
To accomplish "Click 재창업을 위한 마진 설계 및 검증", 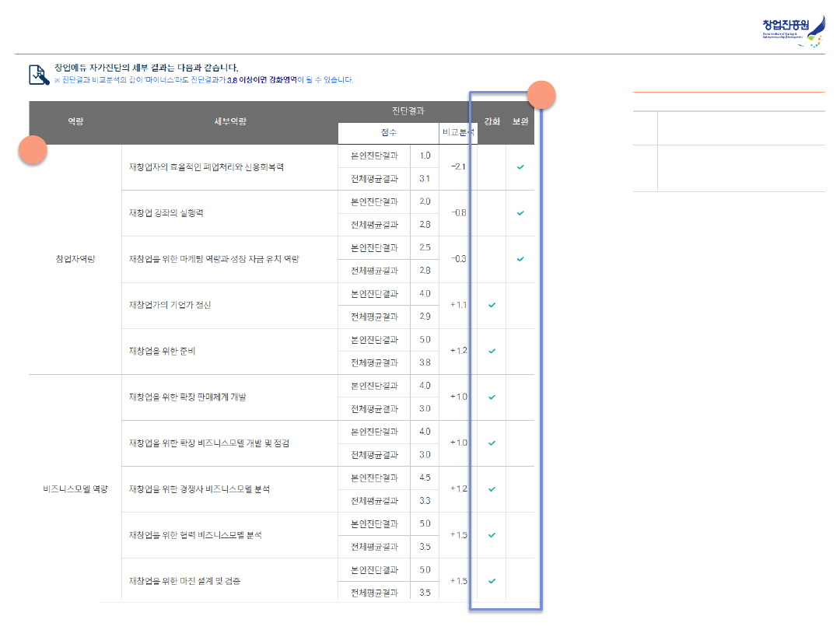I will (185, 581).
